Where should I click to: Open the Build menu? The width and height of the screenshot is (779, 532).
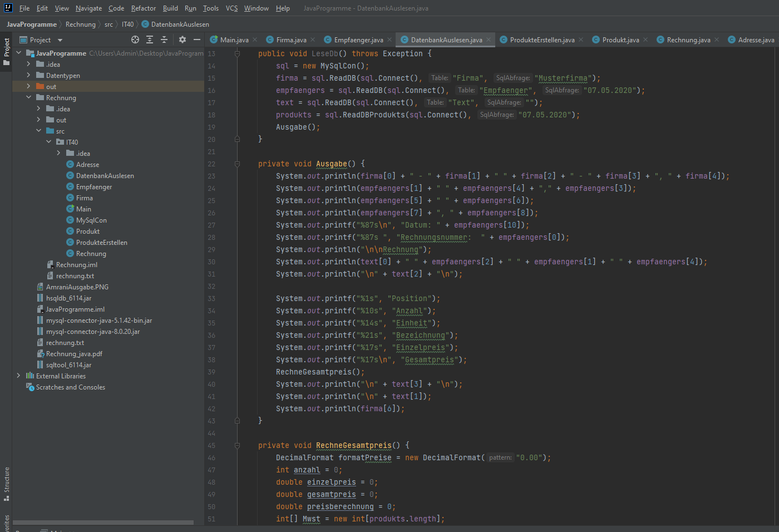(x=170, y=8)
